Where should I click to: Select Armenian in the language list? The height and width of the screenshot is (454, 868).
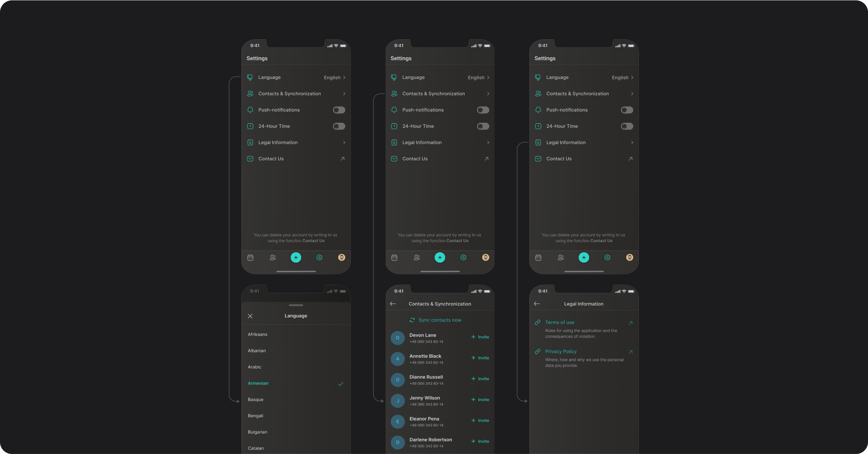pos(258,383)
